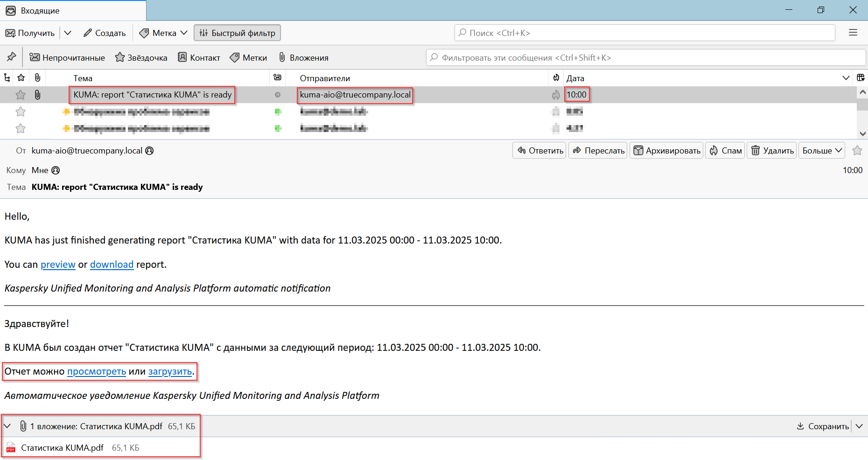Open the Больше actions dropdown
The height and width of the screenshot is (460, 868).
[x=822, y=150]
